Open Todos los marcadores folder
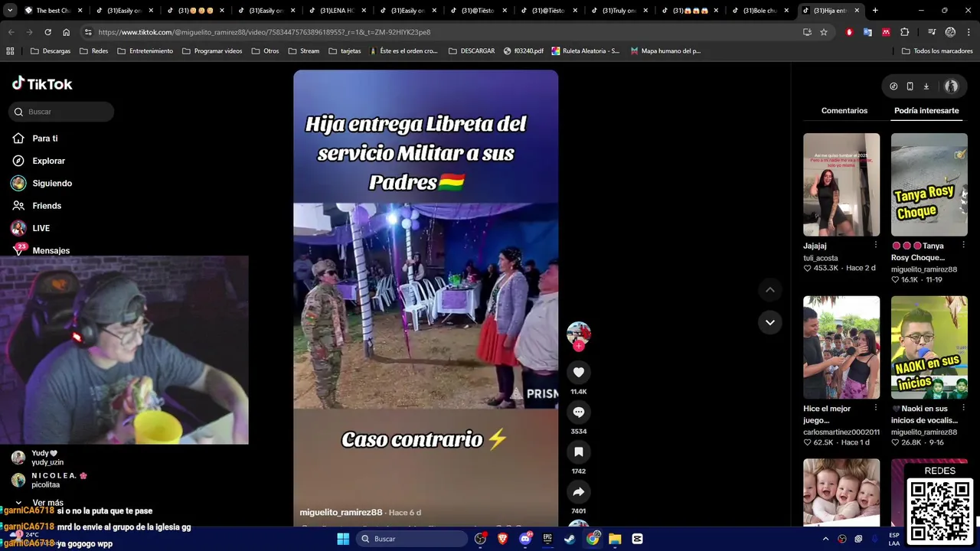 click(x=937, y=51)
